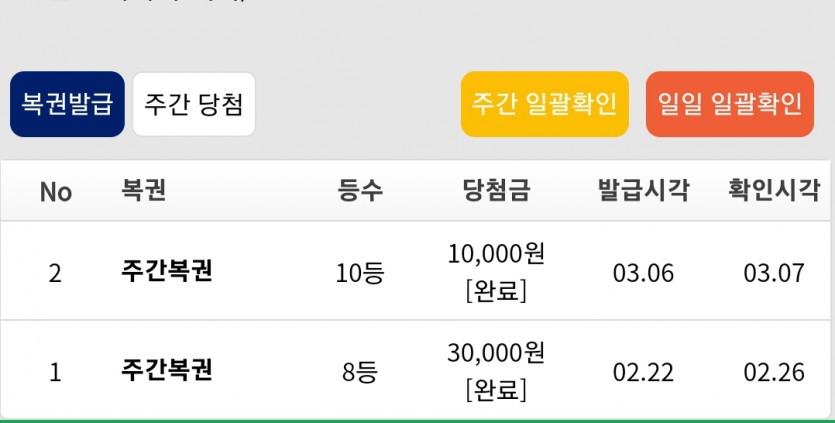Viewport: 835px width, 423px height.
Task: Click the 확인시각 column header
Action: pyautogui.click(x=774, y=191)
